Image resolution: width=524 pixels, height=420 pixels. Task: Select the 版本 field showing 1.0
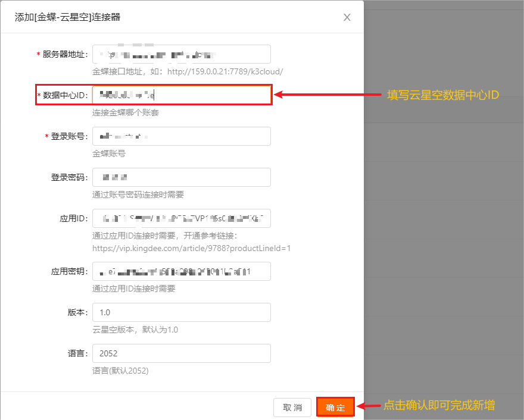[x=181, y=312]
